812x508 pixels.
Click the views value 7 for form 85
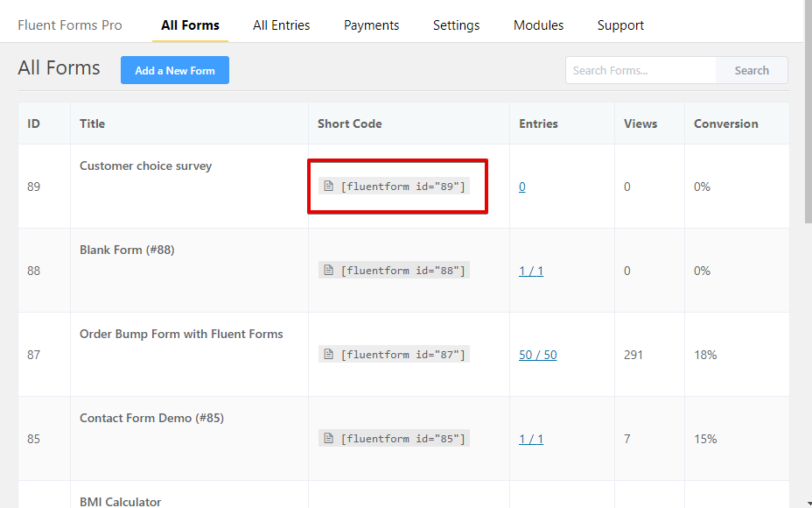(x=627, y=439)
